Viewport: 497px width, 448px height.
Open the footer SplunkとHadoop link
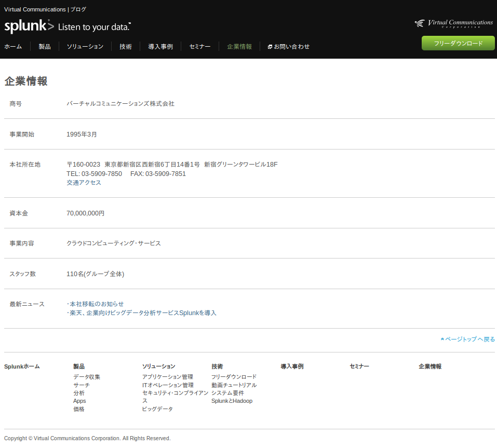point(232,401)
